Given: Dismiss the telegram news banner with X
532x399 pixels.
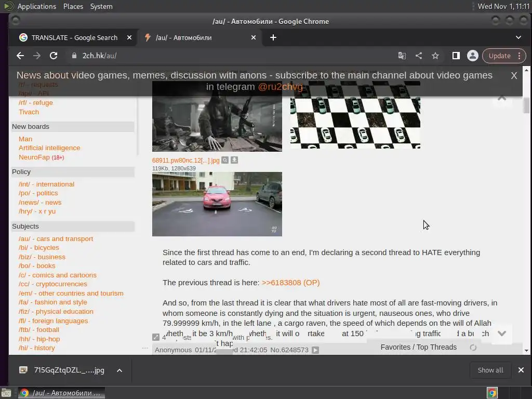Looking at the screenshot, I should pyautogui.click(x=513, y=76).
